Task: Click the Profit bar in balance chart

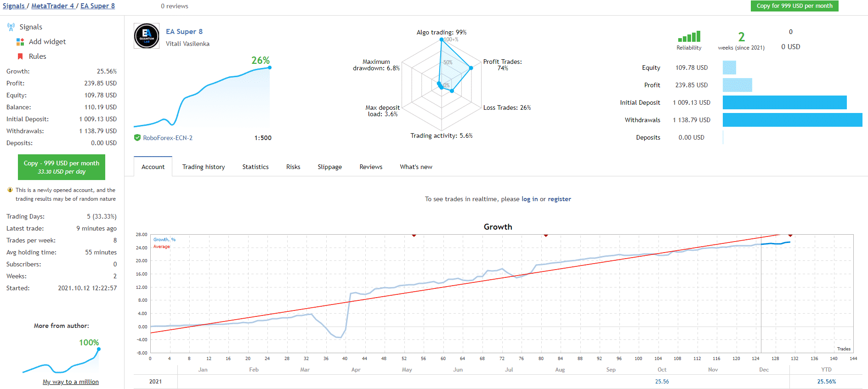Action: [x=738, y=85]
